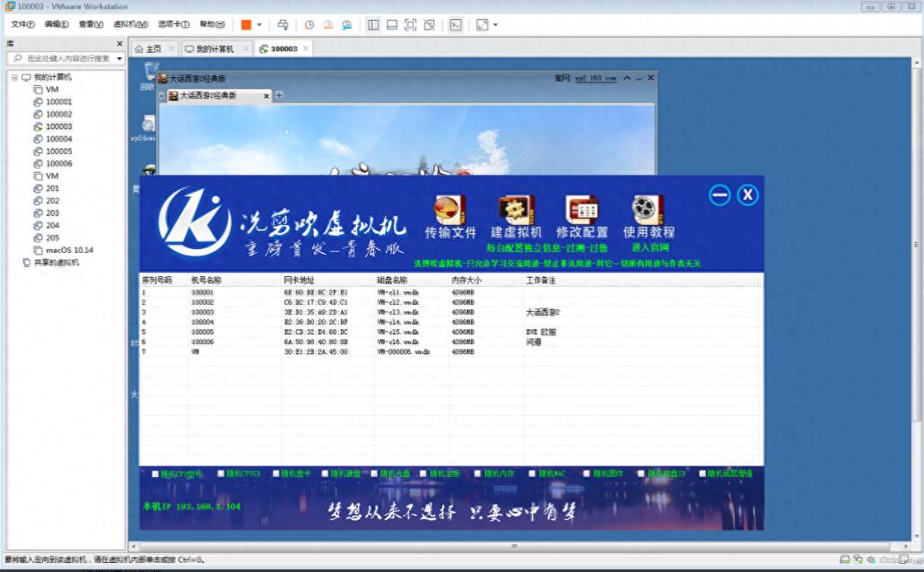Tick the 随机硬盘 checkbox
Image resolution: width=924 pixels, height=572 pixels.
coord(325,473)
